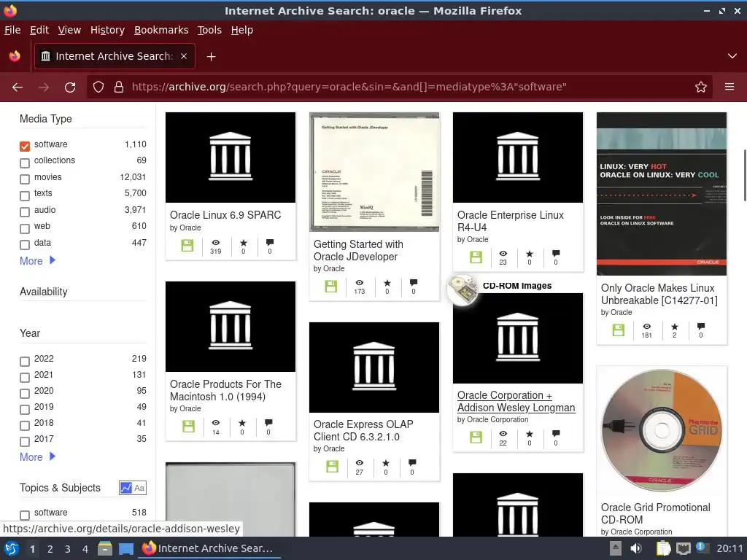Click the forward navigation arrow
This screenshot has width=747, height=560.
tap(44, 87)
